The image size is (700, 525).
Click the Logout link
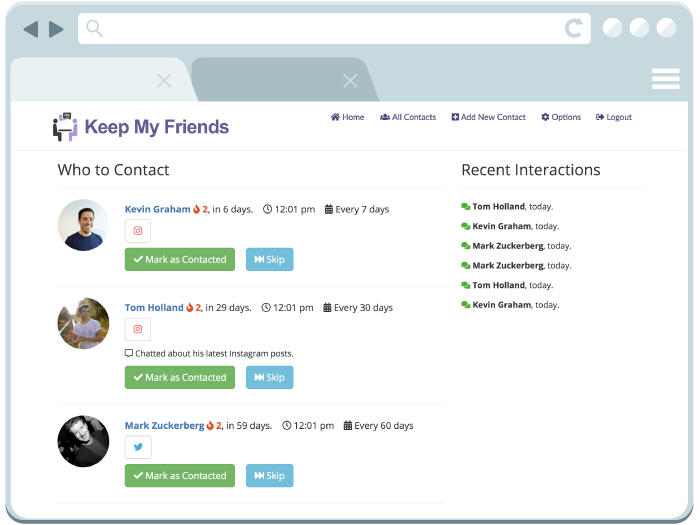[614, 117]
